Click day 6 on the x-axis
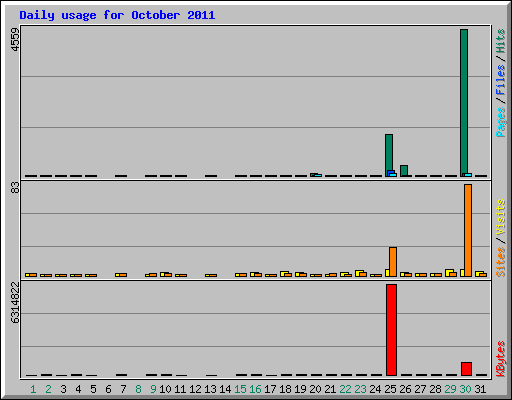 tap(108, 389)
